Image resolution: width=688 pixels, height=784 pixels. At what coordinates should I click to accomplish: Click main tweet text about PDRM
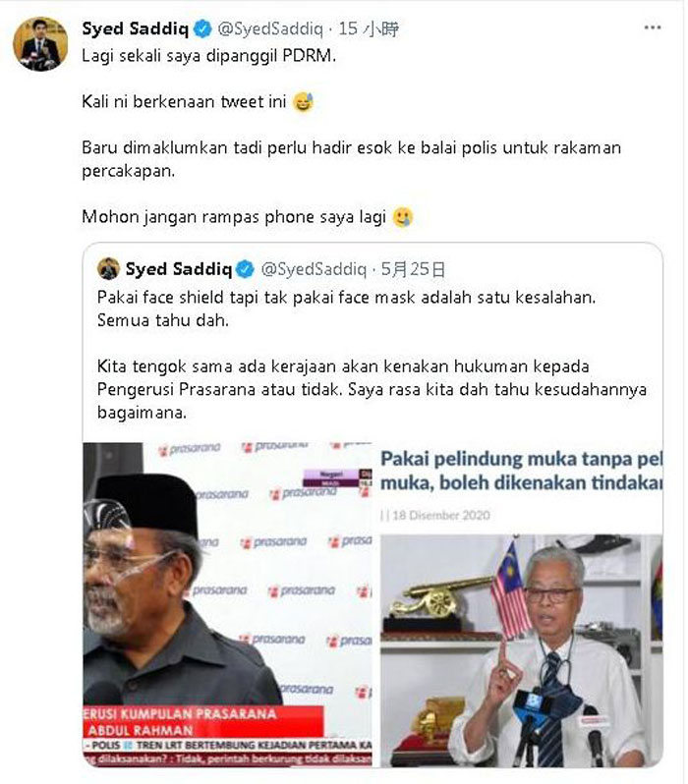[x=351, y=136]
